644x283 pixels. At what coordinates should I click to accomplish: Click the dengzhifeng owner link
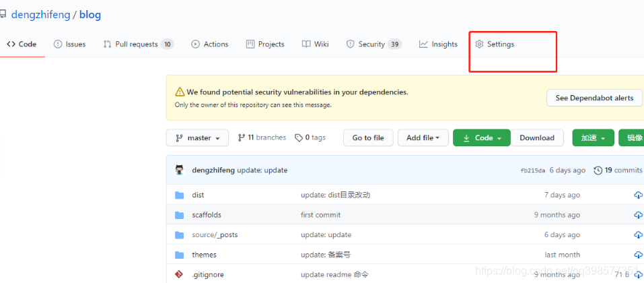click(40, 15)
